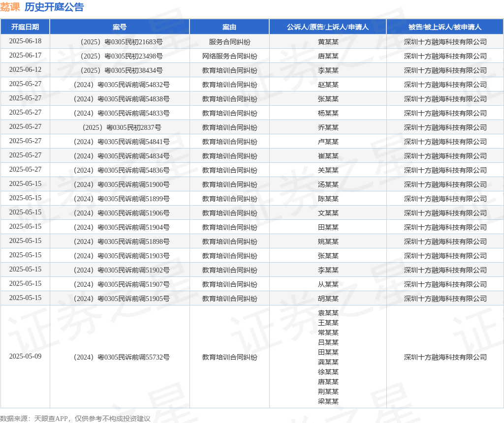Click plaintiff 姚某某
Image resolution: width=504 pixels, height=423 pixels.
coord(328,242)
